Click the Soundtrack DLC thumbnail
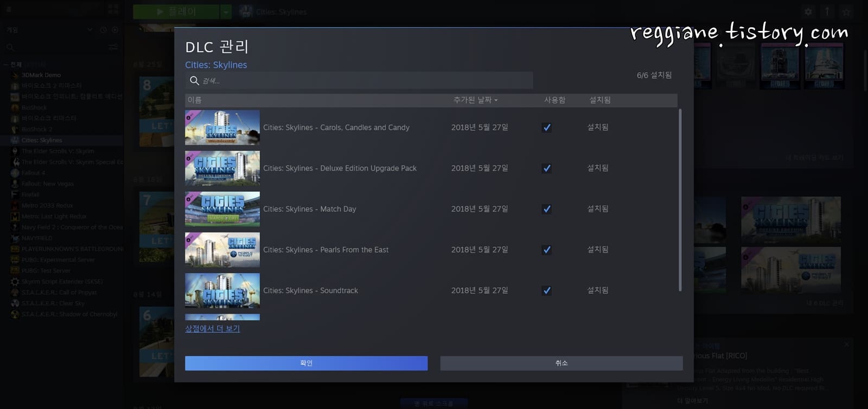This screenshot has width=868, height=409. point(222,291)
